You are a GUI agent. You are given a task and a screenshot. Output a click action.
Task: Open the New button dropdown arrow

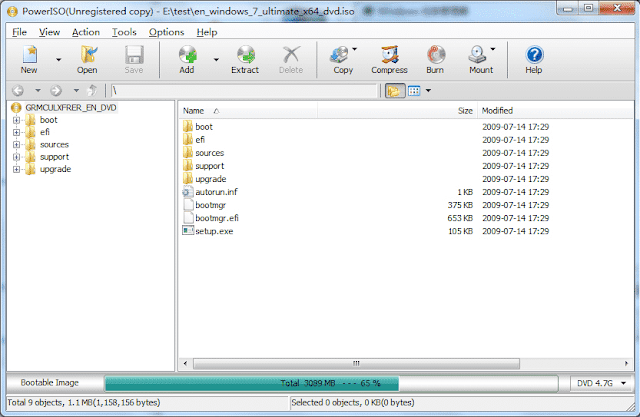click(x=59, y=60)
